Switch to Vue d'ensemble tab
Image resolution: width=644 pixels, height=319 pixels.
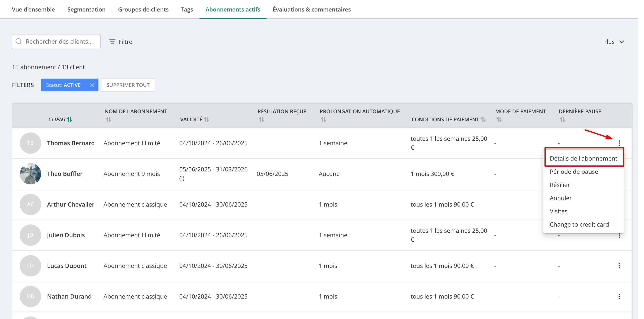coord(33,10)
